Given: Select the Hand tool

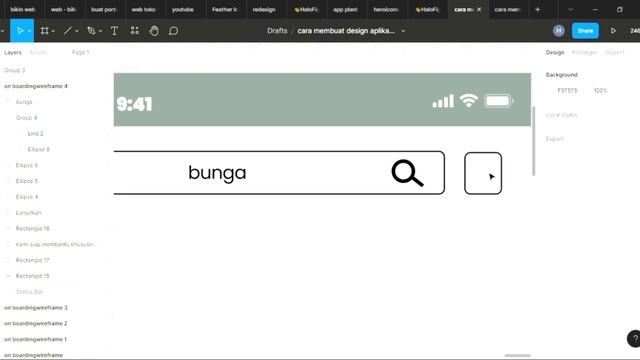Looking at the screenshot, I should [x=154, y=31].
